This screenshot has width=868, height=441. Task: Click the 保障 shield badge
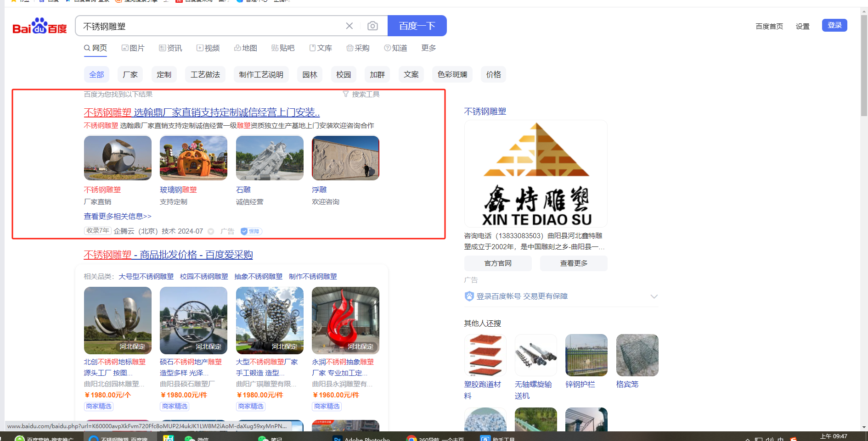pyautogui.click(x=251, y=231)
